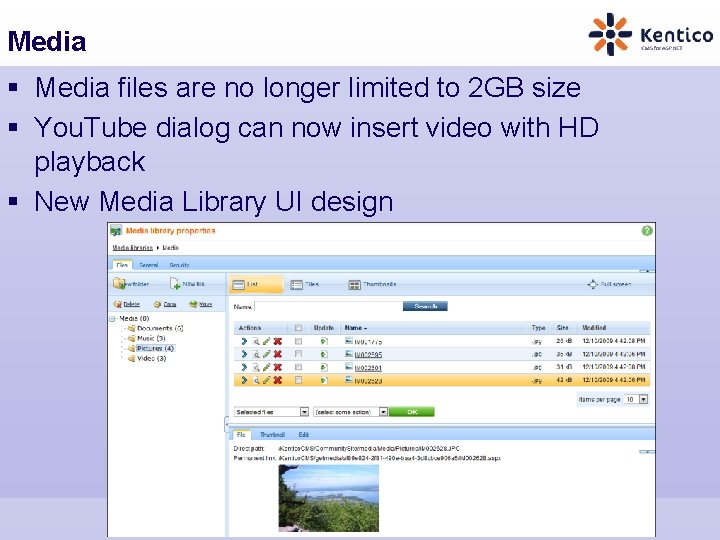Click the Size column header
Viewport: 720px width, 540px height.
[x=562, y=328]
